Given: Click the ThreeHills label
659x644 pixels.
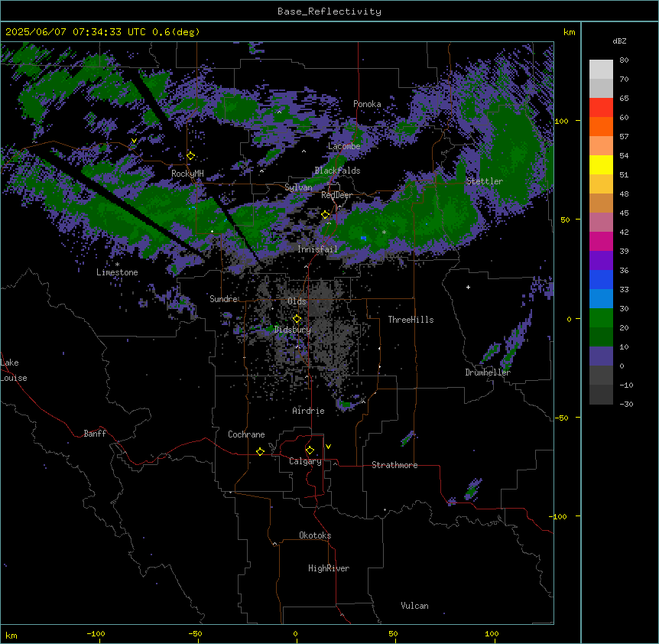Looking at the screenshot, I should (411, 320).
